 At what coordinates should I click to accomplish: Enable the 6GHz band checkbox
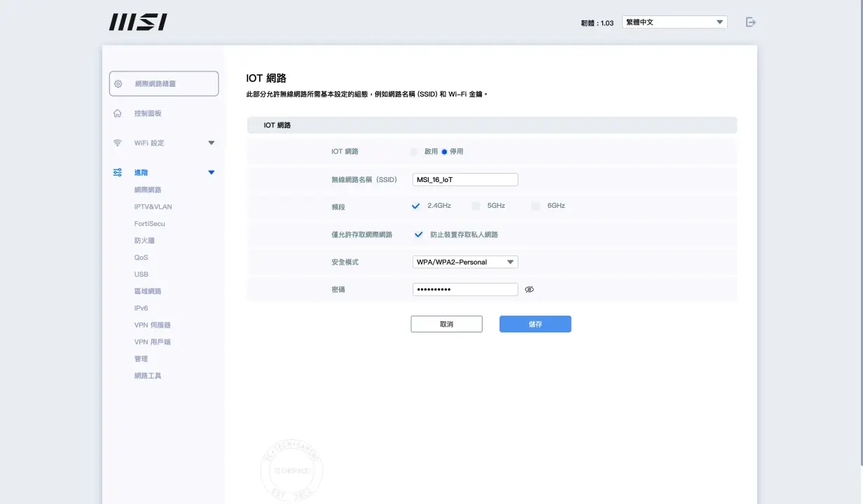coord(536,206)
